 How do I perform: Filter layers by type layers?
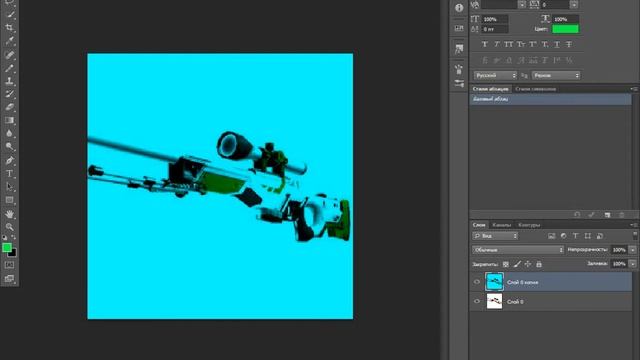click(576, 236)
